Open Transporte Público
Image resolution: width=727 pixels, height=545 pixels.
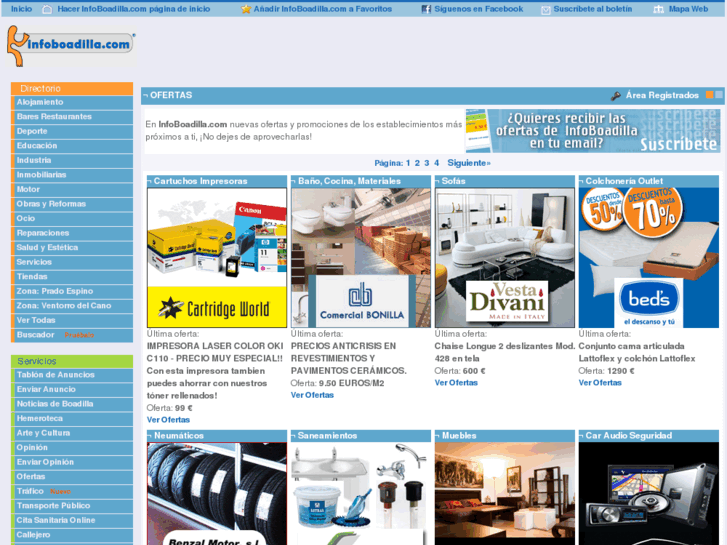(x=72, y=506)
